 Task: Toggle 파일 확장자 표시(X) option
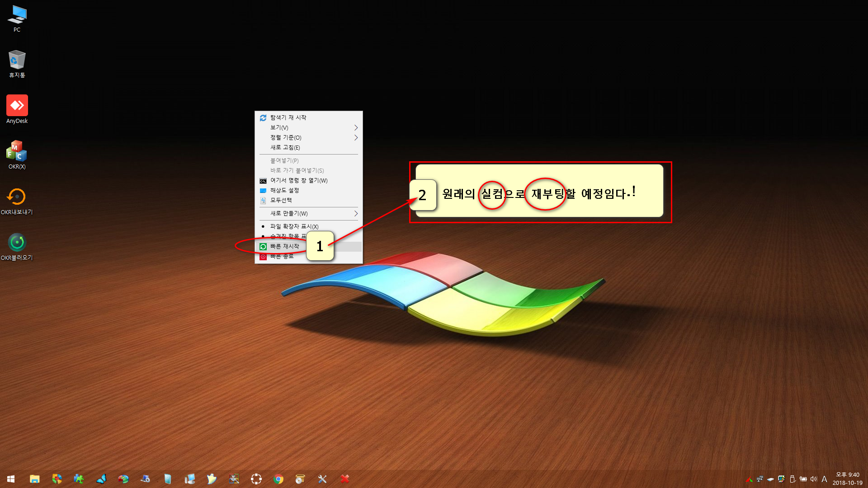pos(308,226)
